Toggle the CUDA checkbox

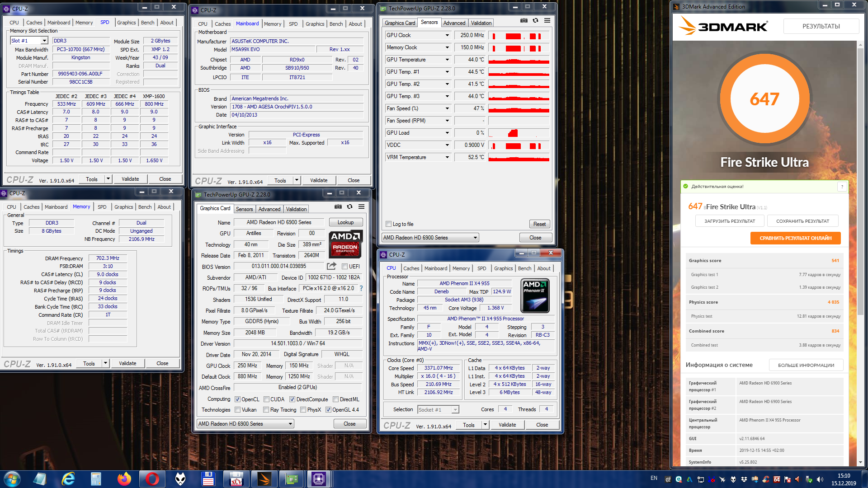[x=266, y=399]
